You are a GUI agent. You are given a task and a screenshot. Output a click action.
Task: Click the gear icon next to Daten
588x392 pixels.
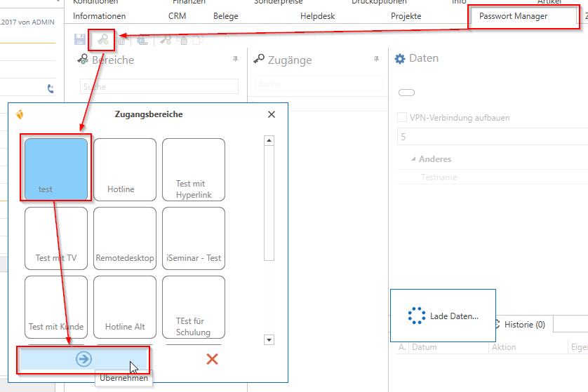[x=400, y=59]
